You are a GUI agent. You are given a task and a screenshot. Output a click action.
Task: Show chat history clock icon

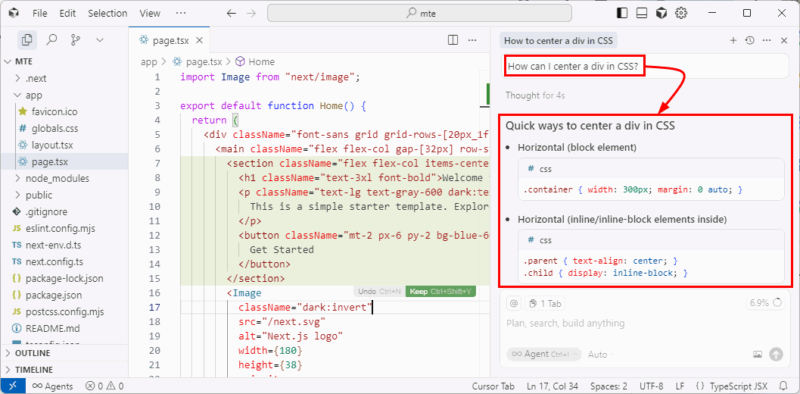click(749, 40)
